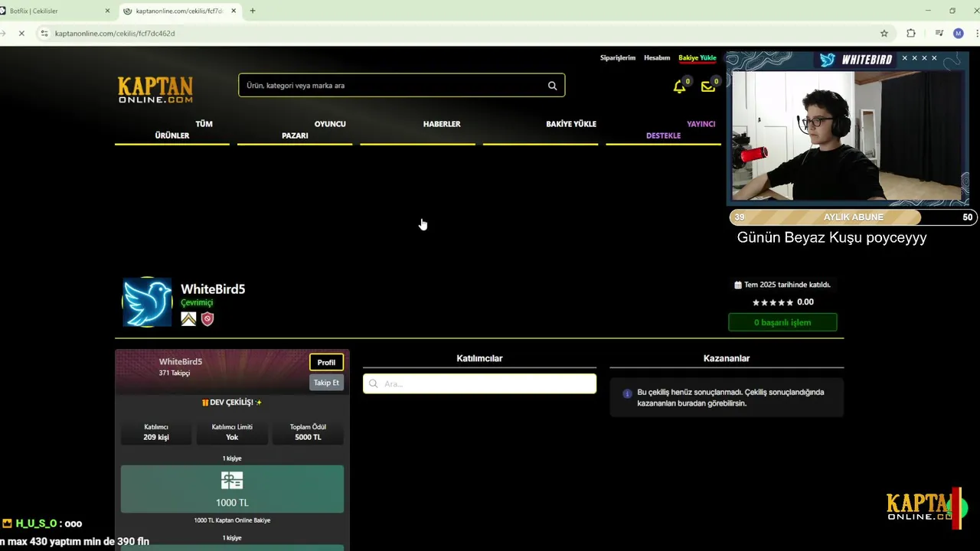Click the Tem 2025 tarihinde katıldı text
Image resolution: width=980 pixels, height=551 pixels.
(x=787, y=285)
